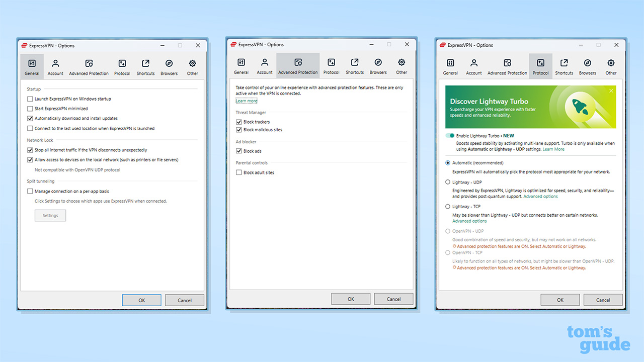
Task: Select Shortcuts icon in right window
Action: [564, 63]
